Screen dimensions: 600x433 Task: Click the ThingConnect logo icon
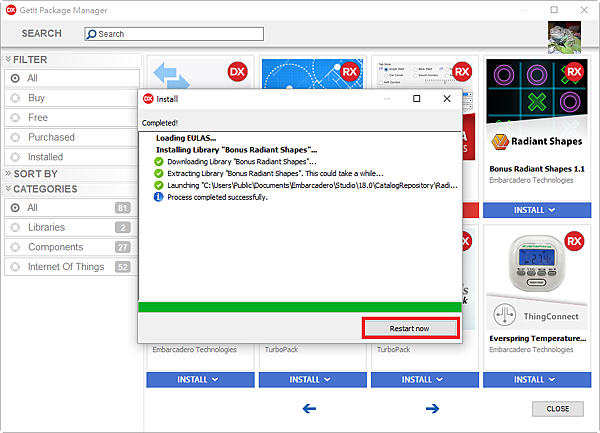pyautogui.click(x=504, y=315)
